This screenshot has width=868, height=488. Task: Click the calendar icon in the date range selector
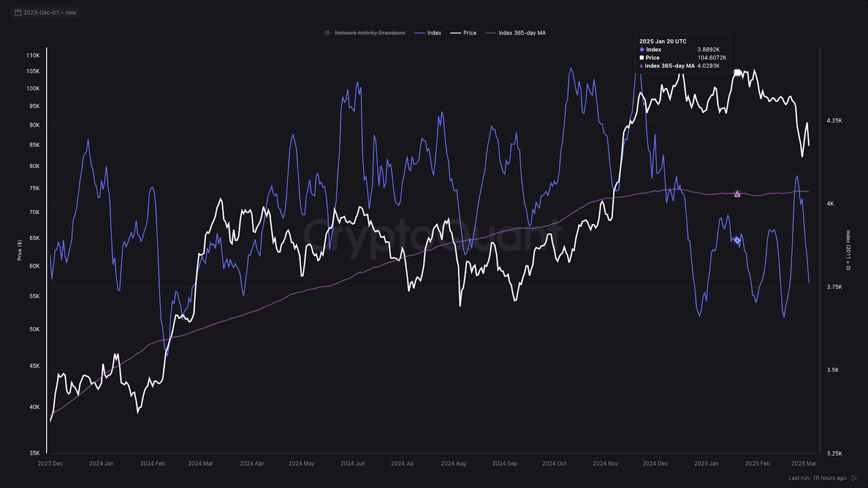pyautogui.click(x=18, y=12)
